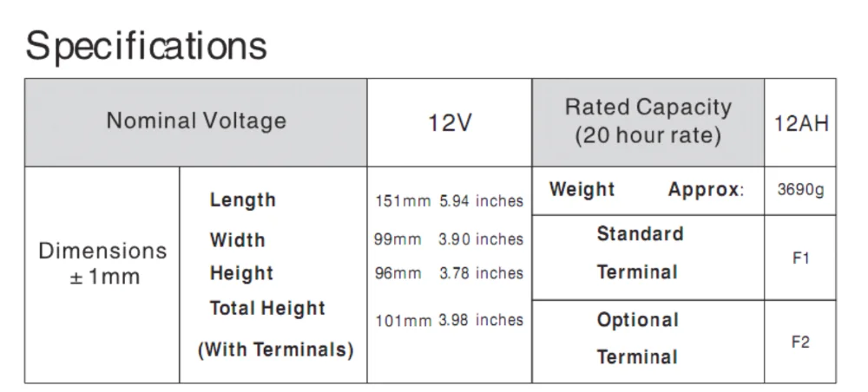The image size is (868, 392).
Task: Select the Dimensions ±1mm cell
Action: coord(102,264)
